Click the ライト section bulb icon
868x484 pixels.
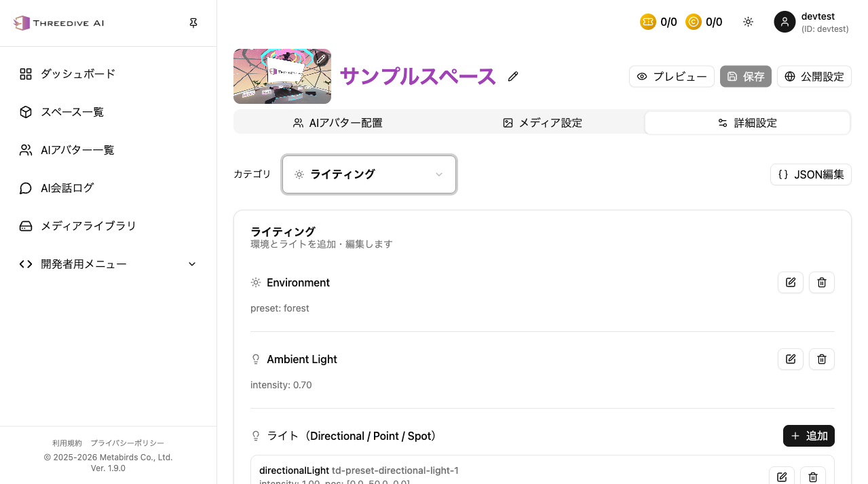point(256,436)
